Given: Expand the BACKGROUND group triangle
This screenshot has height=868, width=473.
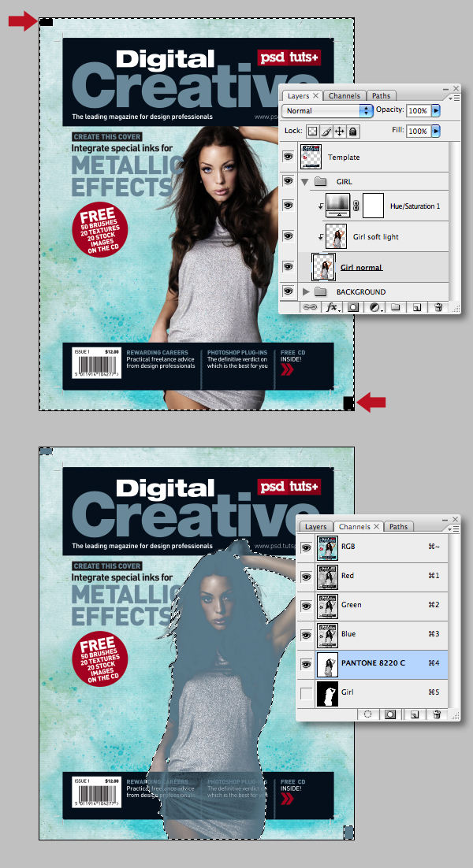Looking at the screenshot, I should point(306,291).
